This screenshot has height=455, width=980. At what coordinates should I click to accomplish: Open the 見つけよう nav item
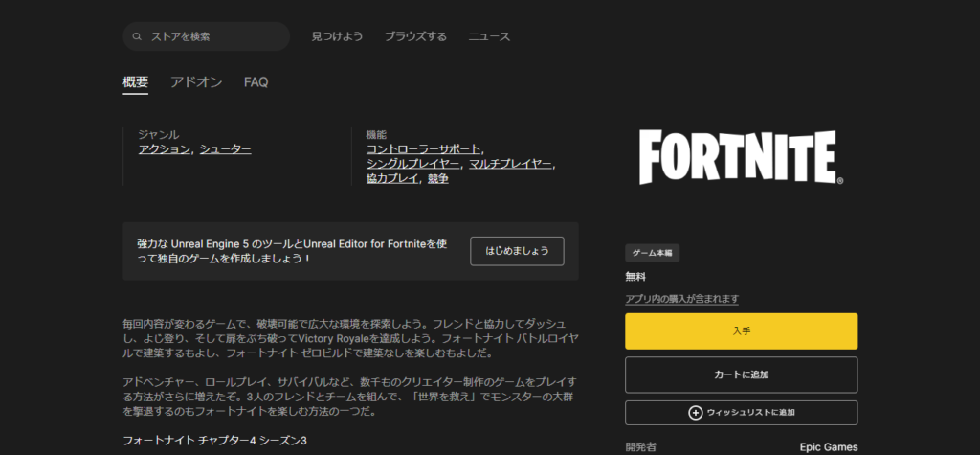tap(337, 36)
